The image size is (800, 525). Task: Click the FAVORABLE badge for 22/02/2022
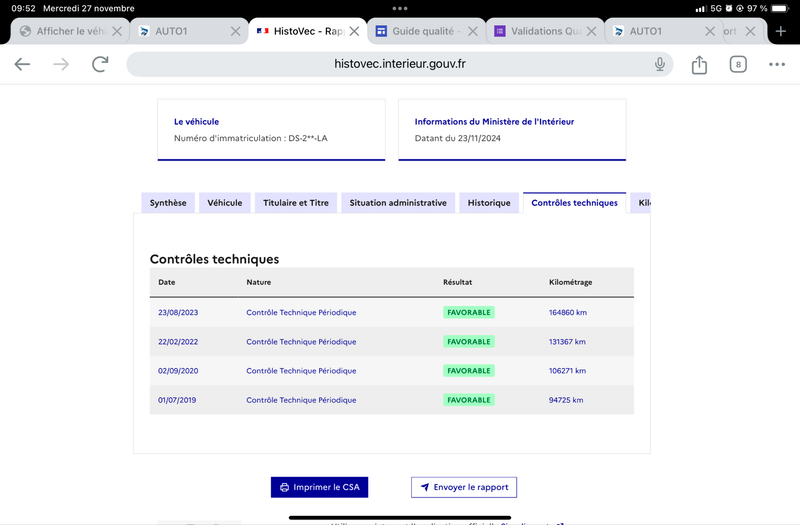(469, 342)
